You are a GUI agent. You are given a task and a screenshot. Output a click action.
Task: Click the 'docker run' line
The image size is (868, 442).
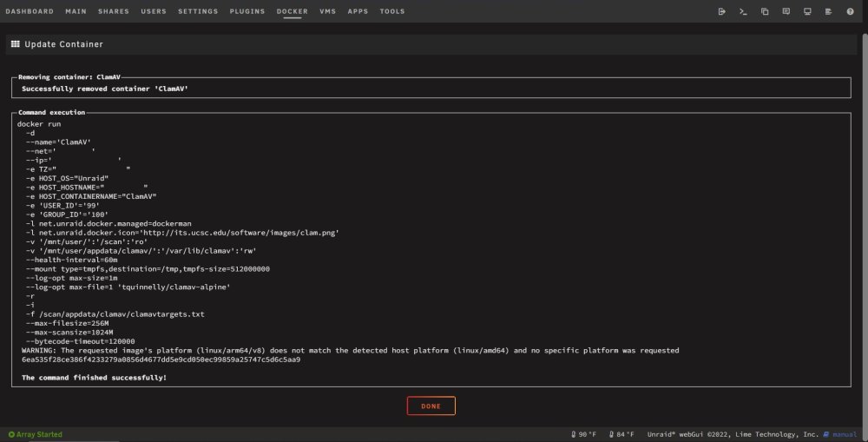(39, 124)
